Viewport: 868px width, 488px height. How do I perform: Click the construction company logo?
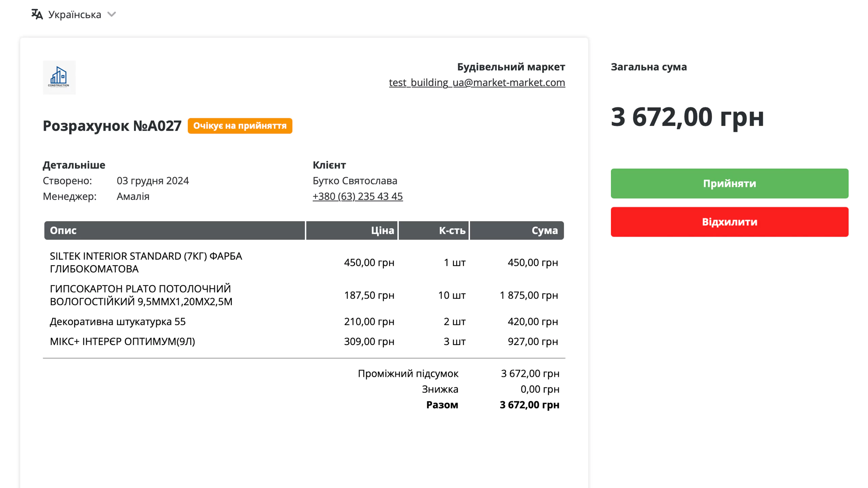(59, 77)
